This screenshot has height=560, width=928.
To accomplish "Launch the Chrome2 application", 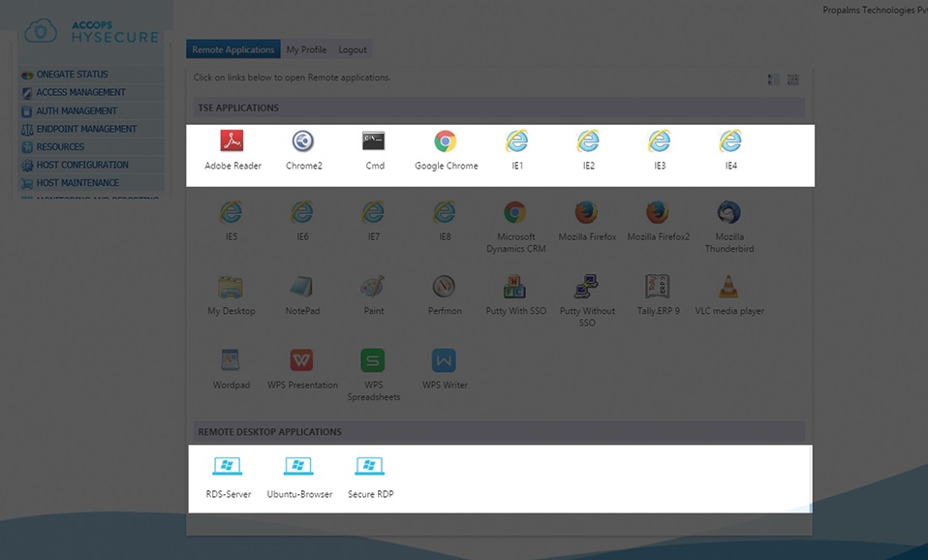I will [x=303, y=141].
